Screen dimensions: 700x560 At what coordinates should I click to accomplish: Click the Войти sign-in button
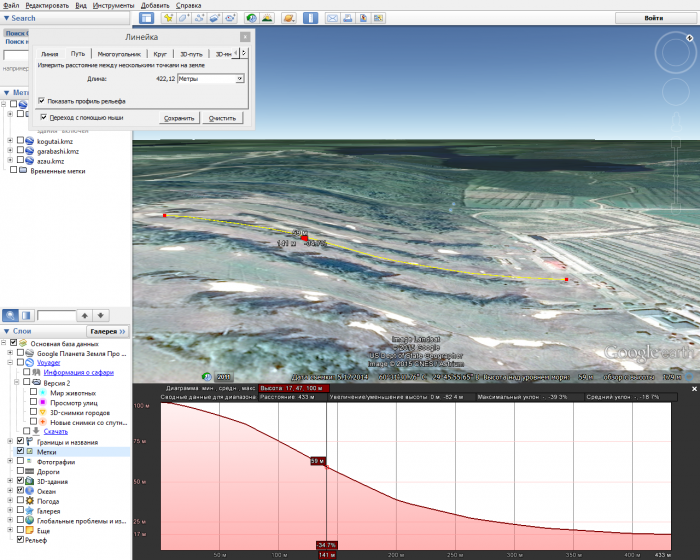pyautogui.click(x=654, y=18)
